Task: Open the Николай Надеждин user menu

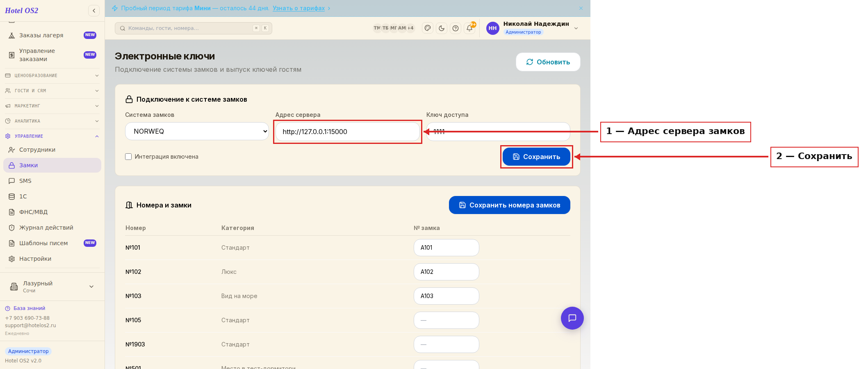Action: click(532, 28)
